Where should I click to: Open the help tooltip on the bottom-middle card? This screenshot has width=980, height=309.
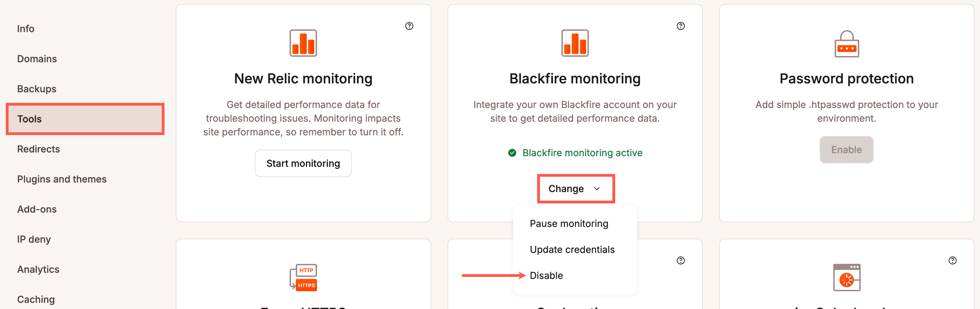(x=681, y=260)
